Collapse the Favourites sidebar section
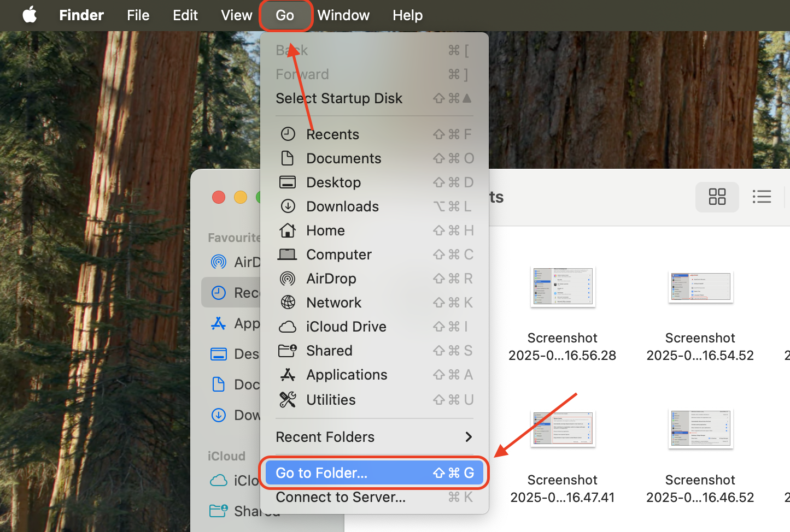This screenshot has height=532, width=790. (234, 237)
